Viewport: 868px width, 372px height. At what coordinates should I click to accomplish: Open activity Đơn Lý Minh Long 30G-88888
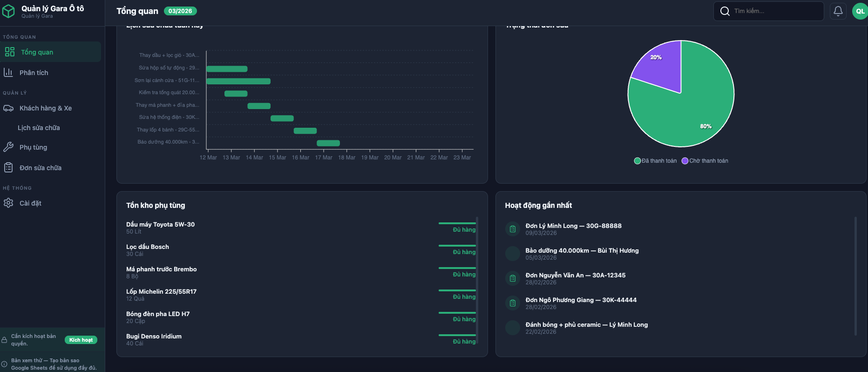point(573,226)
